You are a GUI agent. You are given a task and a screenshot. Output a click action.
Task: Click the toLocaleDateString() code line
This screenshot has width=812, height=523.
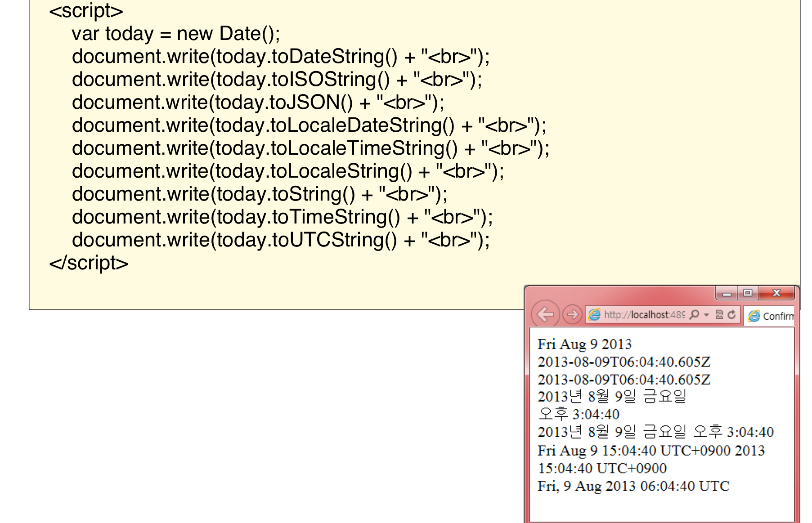tap(309, 125)
